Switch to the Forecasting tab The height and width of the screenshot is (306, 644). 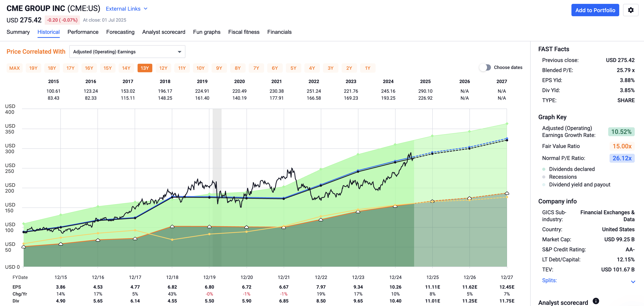[x=120, y=32]
